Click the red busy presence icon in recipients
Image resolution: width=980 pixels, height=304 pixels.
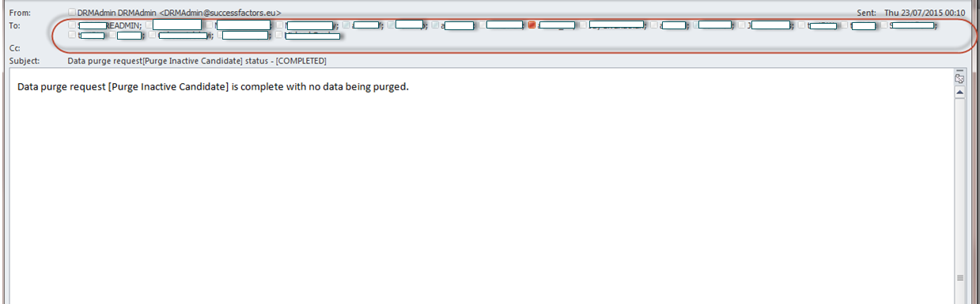(x=532, y=25)
